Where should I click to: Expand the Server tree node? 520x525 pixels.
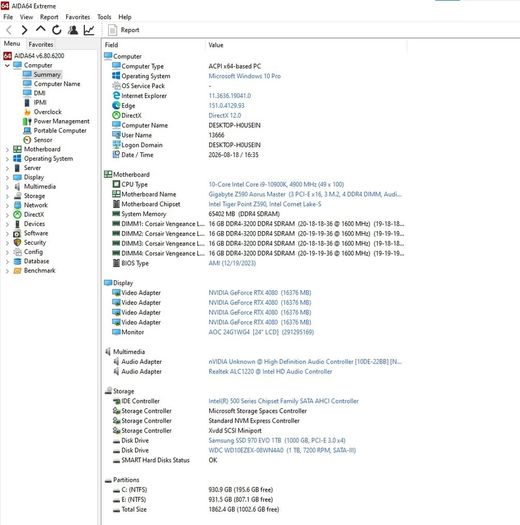[x=7, y=168]
